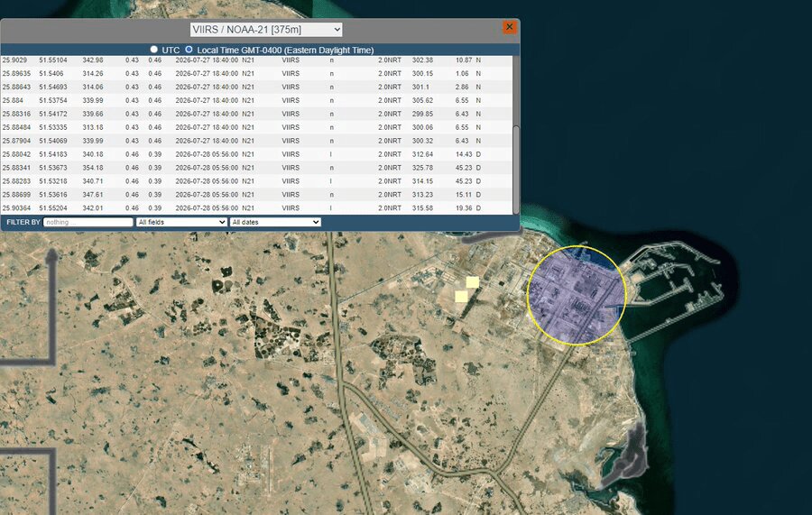
Task: Select table row with latitude 25.88699
Action: (x=256, y=195)
